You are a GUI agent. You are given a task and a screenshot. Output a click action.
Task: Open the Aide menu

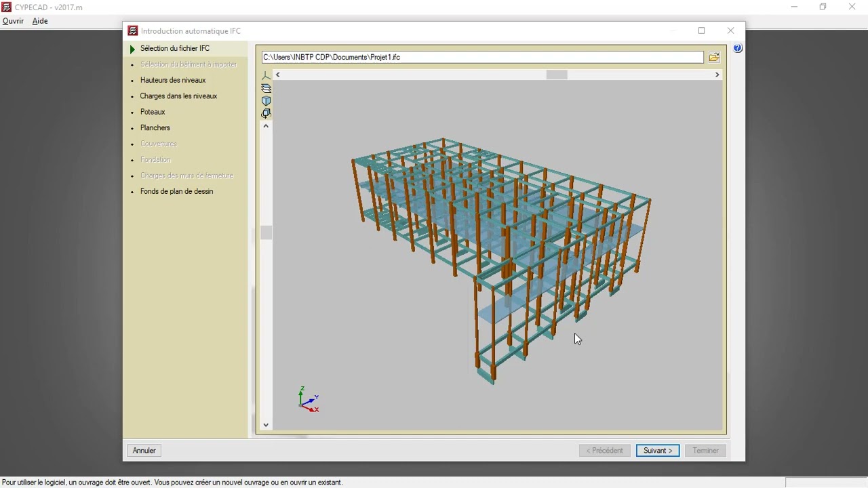[x=40, y=21]
